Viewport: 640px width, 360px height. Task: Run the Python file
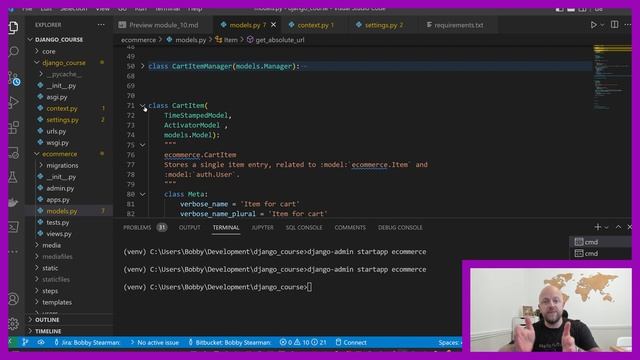click(593, 25)
